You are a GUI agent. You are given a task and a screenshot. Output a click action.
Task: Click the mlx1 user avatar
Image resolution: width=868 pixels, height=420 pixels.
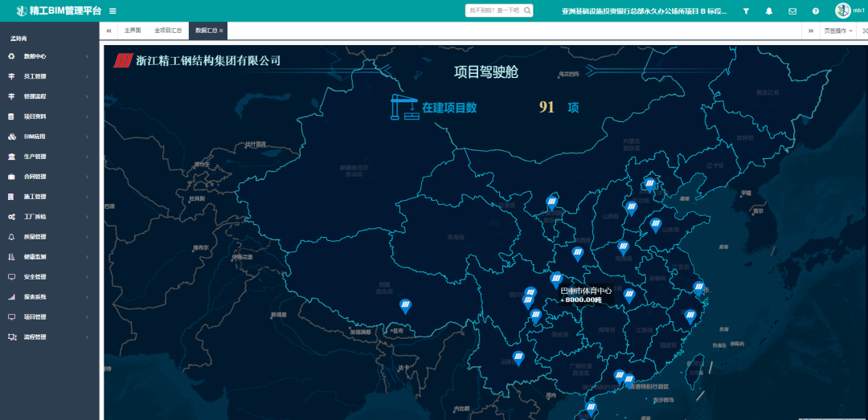tap(842, 10)
